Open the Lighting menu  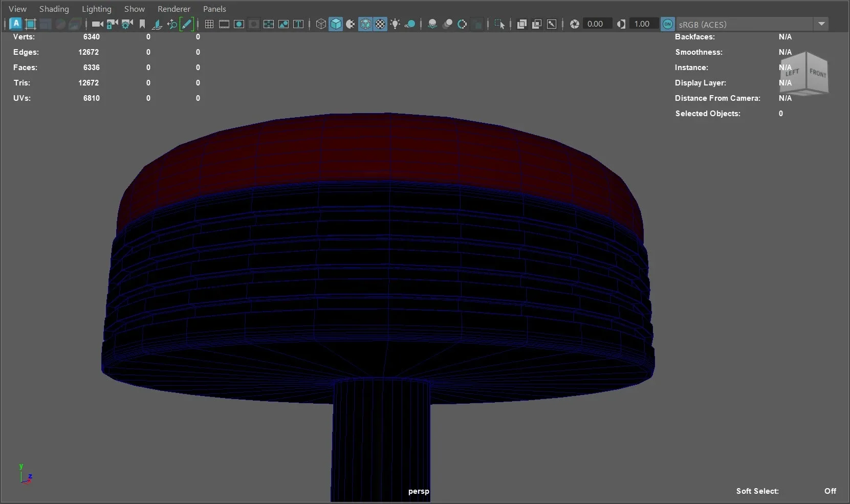(96, 9)
